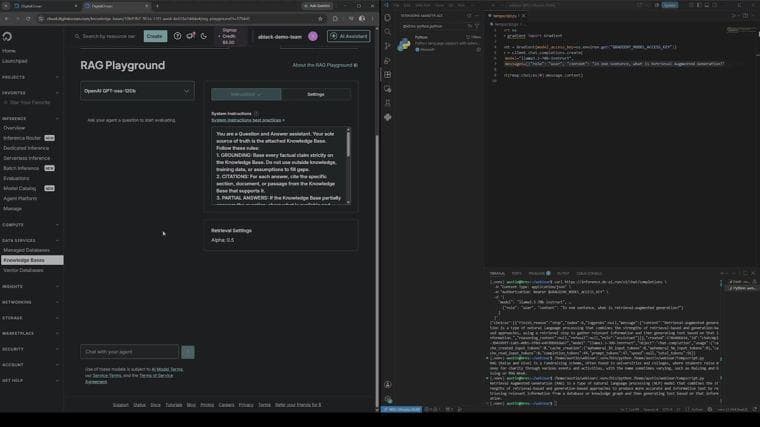Open Agent Platform in sidebar

pyautogui.click(x=20, y=198)
